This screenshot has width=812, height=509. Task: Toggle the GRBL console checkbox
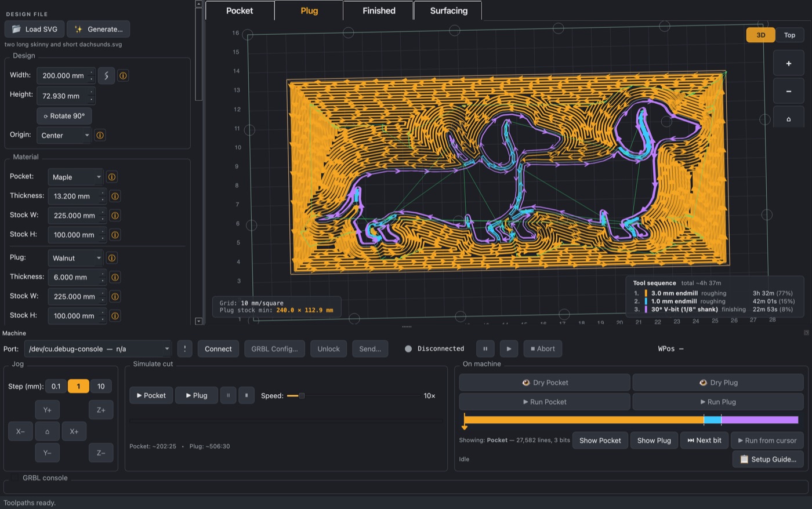click(14, 478)
